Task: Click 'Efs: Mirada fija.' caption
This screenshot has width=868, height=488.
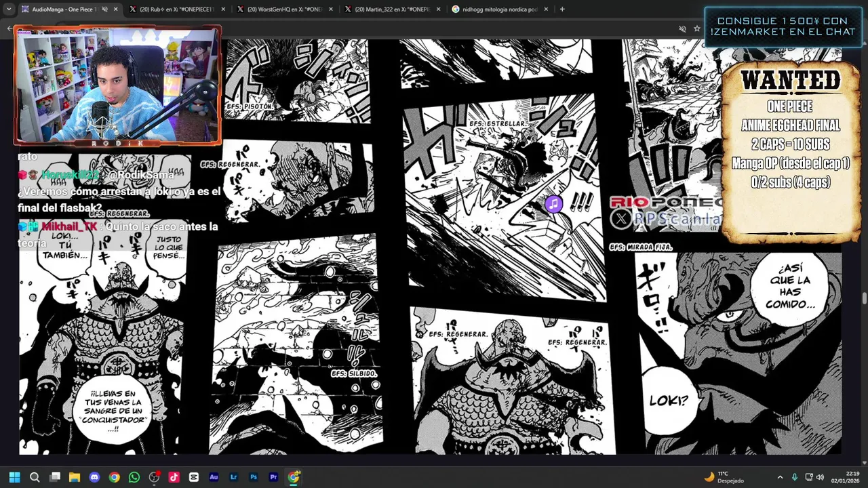Action: tap(641, 247)
